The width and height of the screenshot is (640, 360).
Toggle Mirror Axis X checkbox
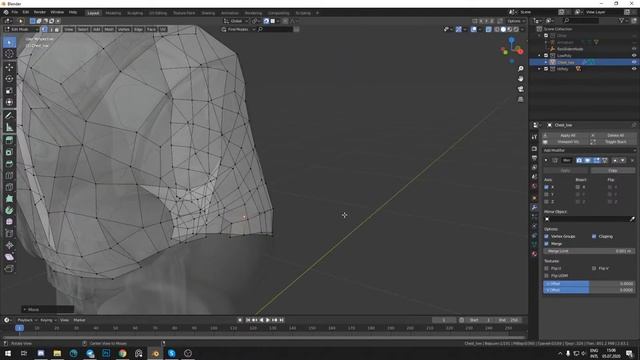(547, 187)
